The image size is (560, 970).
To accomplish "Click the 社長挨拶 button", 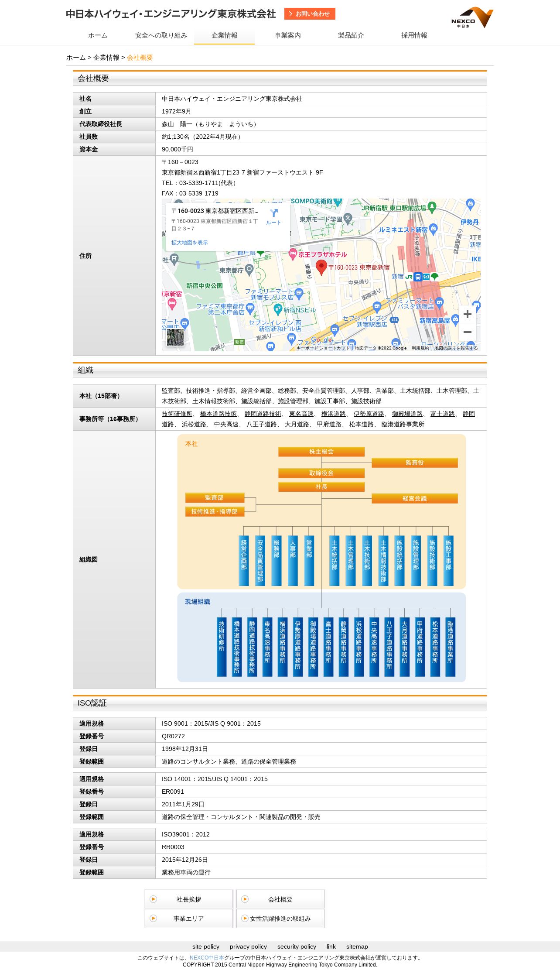I will coord(189,899).
